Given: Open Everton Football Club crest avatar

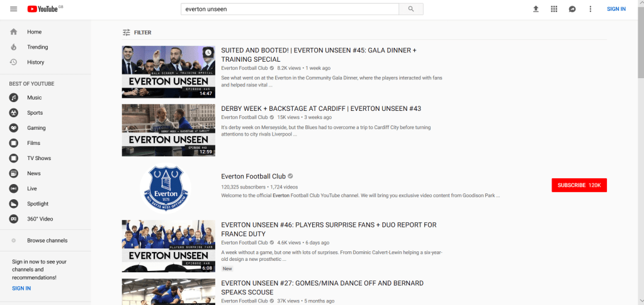Looking at the screenshot, I should (x=164, y=188).
